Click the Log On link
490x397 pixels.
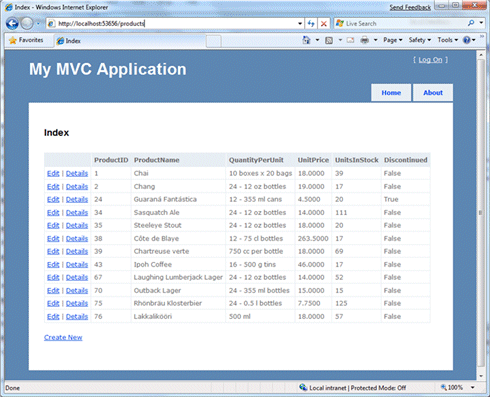click(430, 60)
